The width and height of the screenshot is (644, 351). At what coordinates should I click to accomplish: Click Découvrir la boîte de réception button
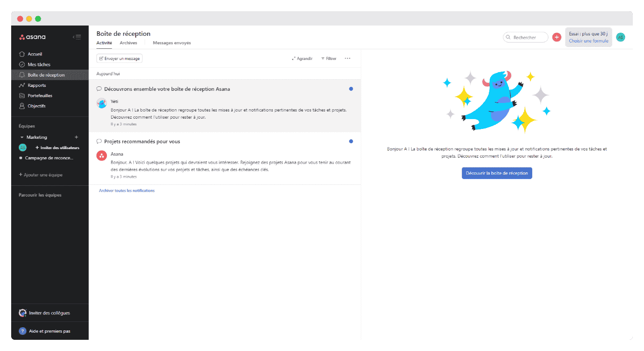(x=497, y=173)
